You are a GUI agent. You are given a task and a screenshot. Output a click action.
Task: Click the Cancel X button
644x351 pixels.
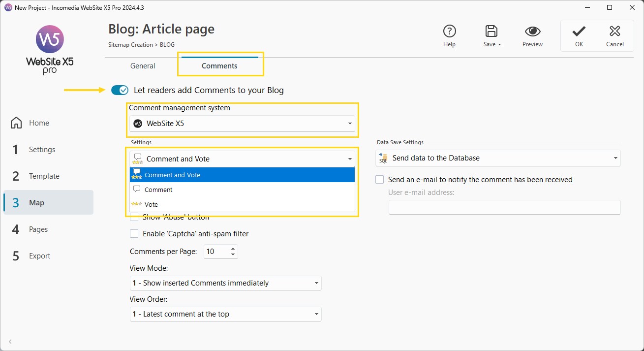(615, 36)
